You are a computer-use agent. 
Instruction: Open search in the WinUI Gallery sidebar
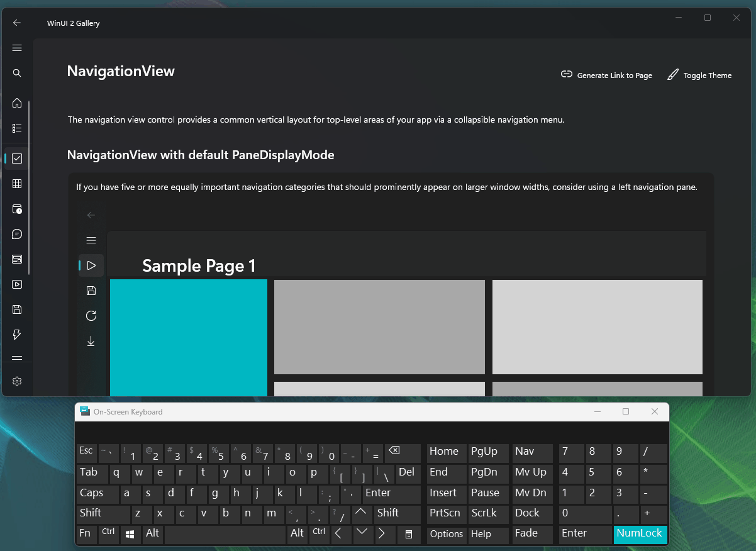17,73
